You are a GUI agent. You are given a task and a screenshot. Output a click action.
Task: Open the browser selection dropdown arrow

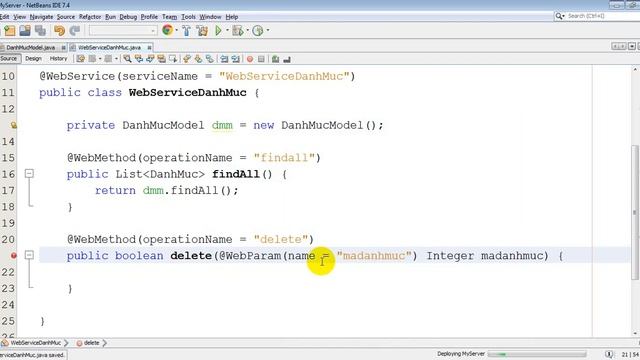(177, 31)
